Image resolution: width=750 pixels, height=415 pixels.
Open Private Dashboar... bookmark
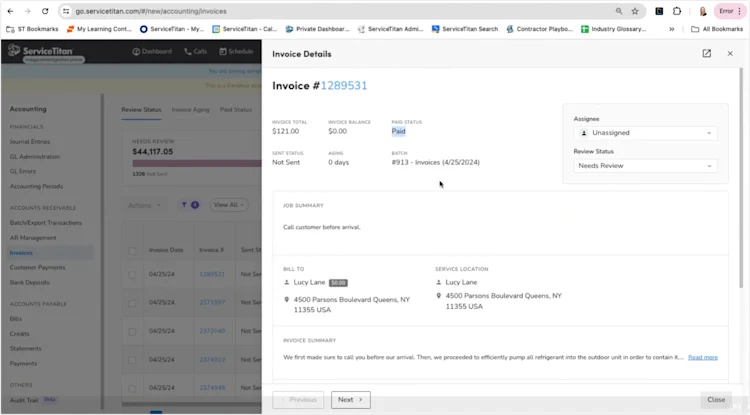(x=318, y=29)
